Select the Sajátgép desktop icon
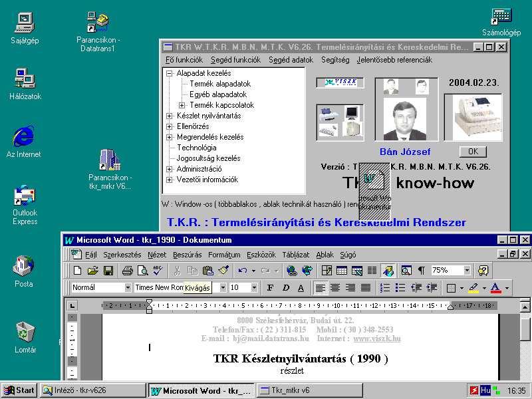532x399 pixels. [x=25, y=29]
